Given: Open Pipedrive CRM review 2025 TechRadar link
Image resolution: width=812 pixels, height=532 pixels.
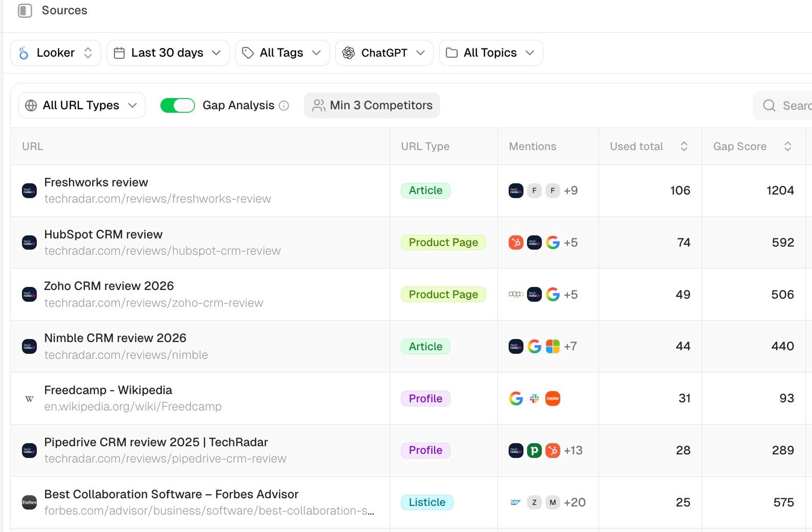Looking at the screenshot, I should point(156,442).
